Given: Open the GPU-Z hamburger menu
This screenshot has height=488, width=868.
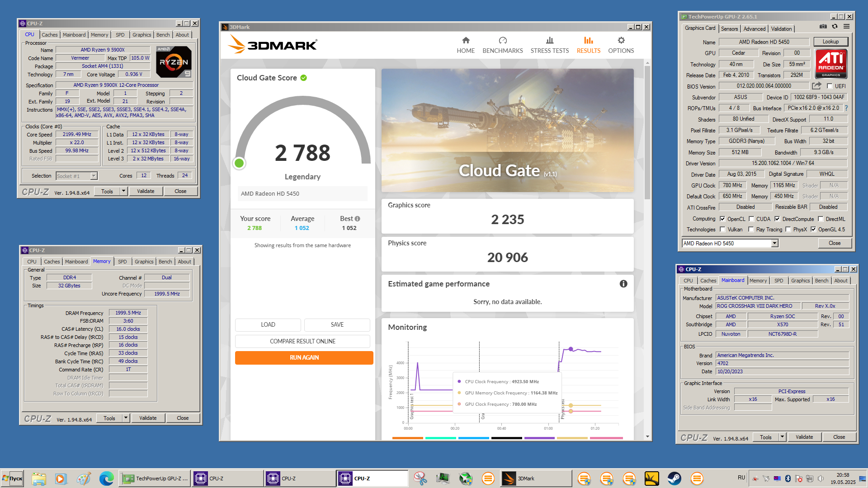Looking at the screenshot, I should click(x=846, y=27).
